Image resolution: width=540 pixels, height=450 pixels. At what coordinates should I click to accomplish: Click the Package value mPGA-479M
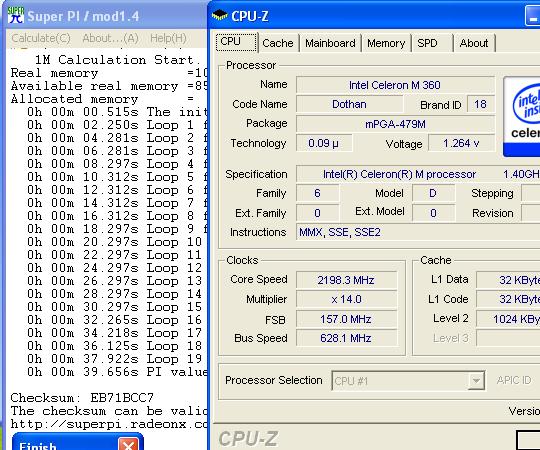(395, 124)
